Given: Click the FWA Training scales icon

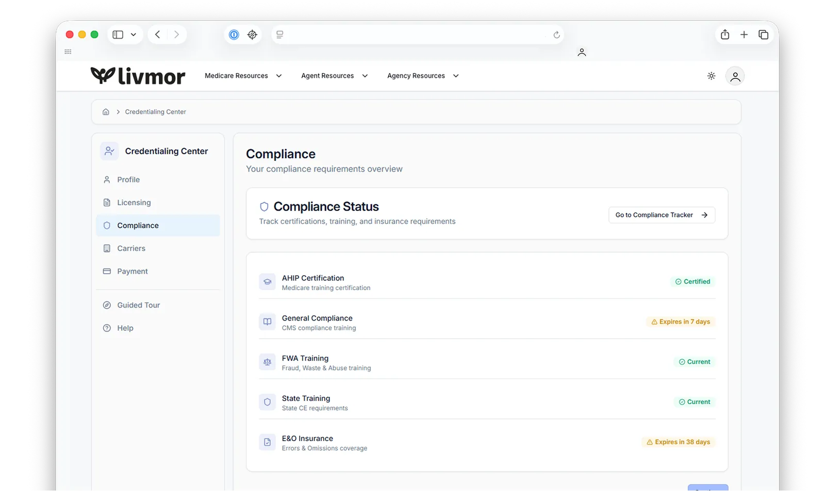Looking at the screenshot, I should (x=267, y=362).
